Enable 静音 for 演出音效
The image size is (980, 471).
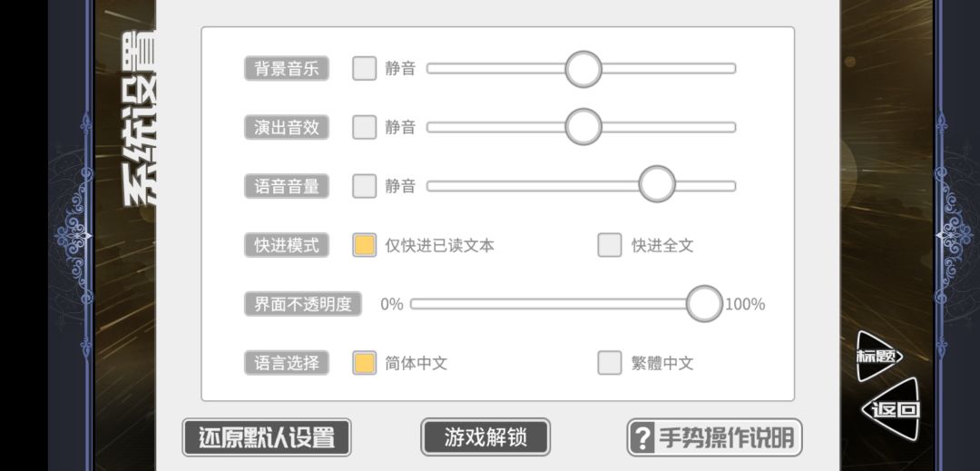[365, 127]
